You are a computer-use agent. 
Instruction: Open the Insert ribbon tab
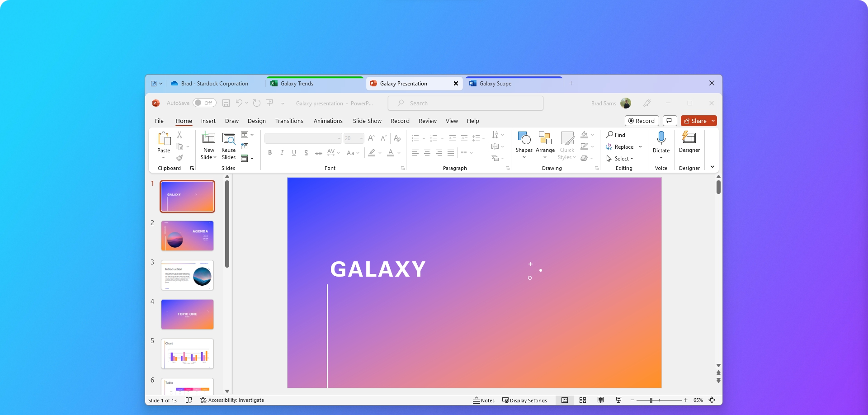click(208, 121)
